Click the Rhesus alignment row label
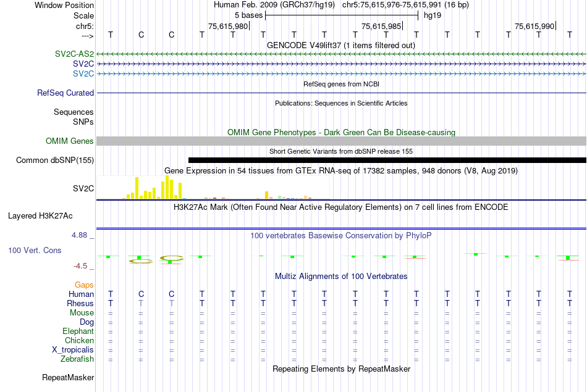The width and height of the screenshot is (587, 392). [80, 303]
